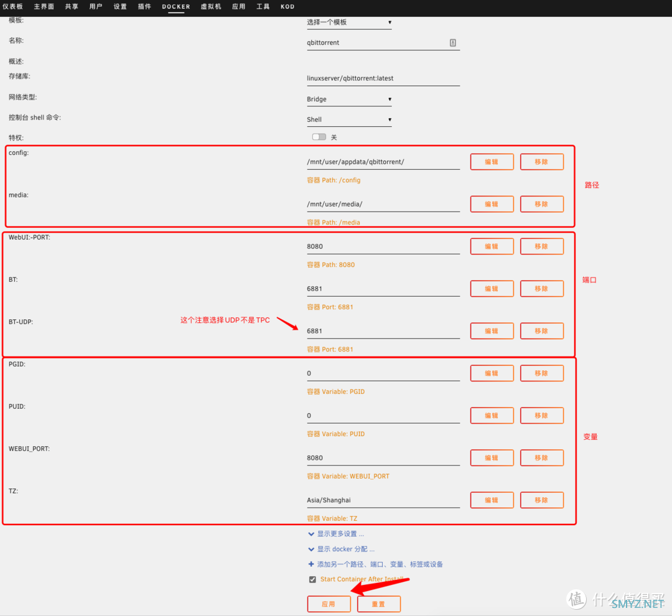Open the 用户 menu tab
672x616 pixels.
tap(96, 6)
